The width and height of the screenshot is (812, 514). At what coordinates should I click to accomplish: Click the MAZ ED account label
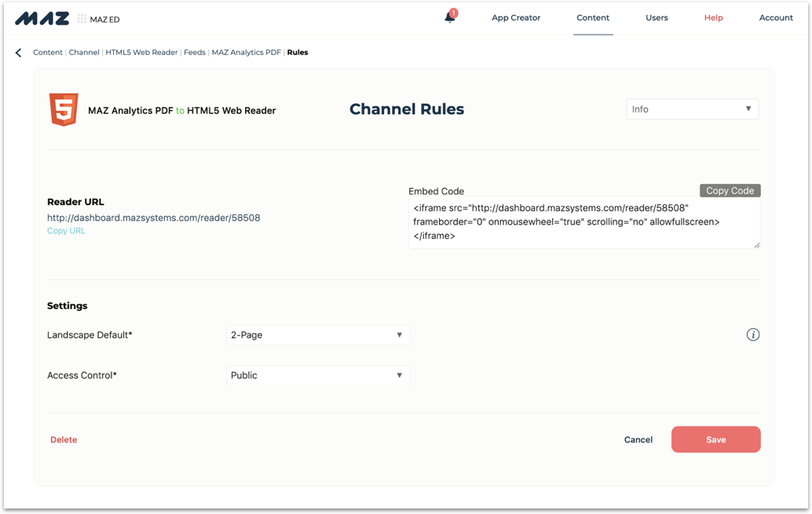tap(104, 19)
